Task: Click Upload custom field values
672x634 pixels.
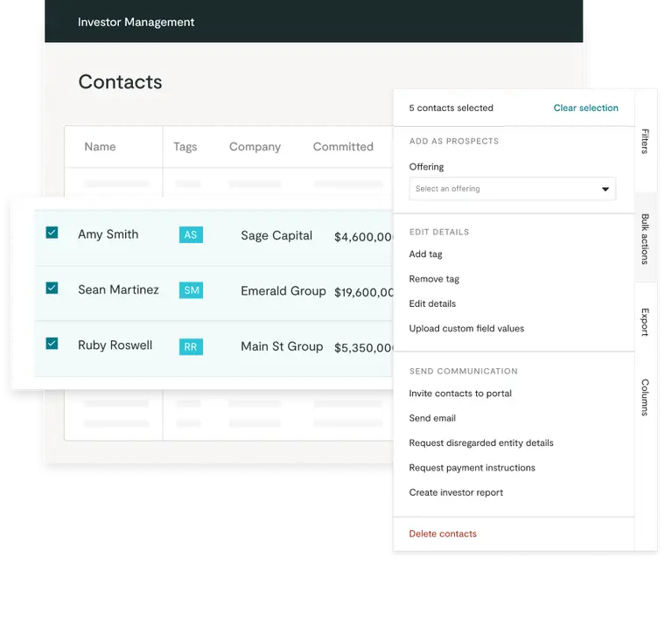Action: tap(466, 329)
